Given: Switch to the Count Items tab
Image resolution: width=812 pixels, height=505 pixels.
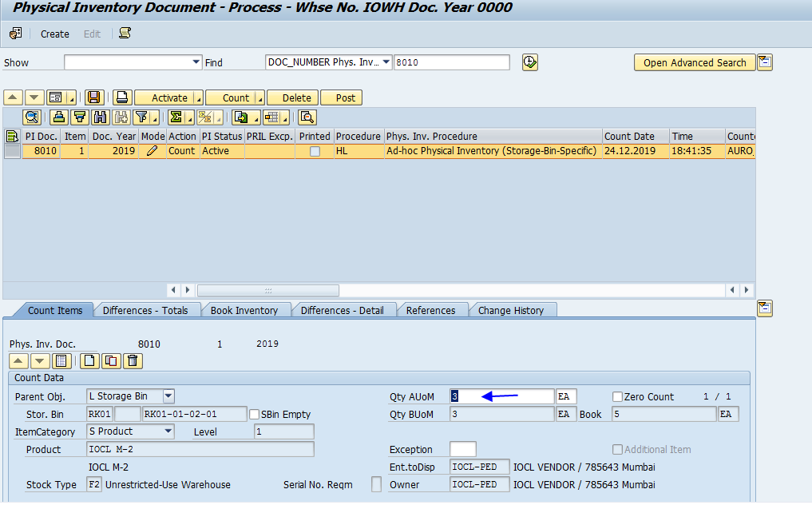Looking at the screenshot, I should coord(55,311).
